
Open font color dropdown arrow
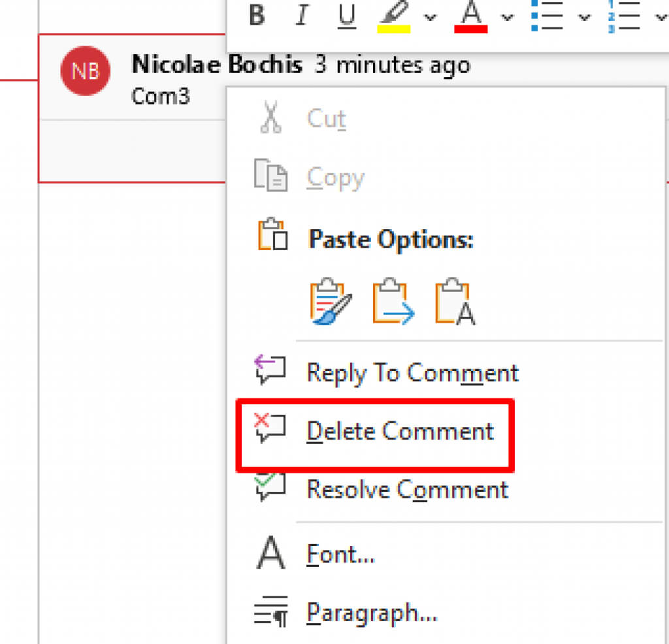tap(508, 17)
